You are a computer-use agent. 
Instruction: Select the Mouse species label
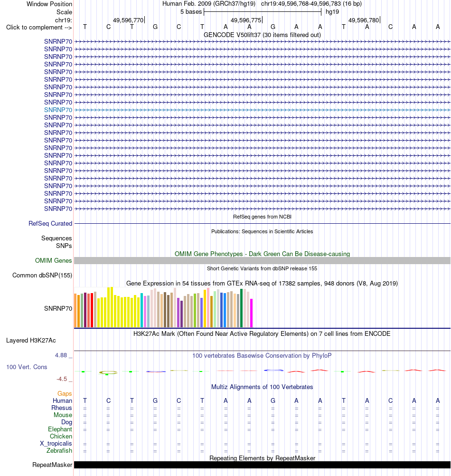pyautogui.click(x=63, y=415)
